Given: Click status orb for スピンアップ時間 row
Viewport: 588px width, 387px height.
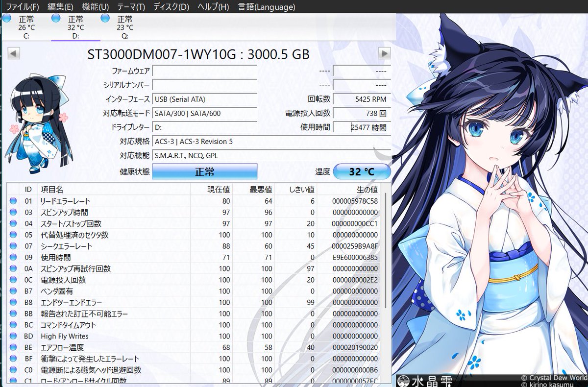Looking at the screenshot, I should (13, 212).
